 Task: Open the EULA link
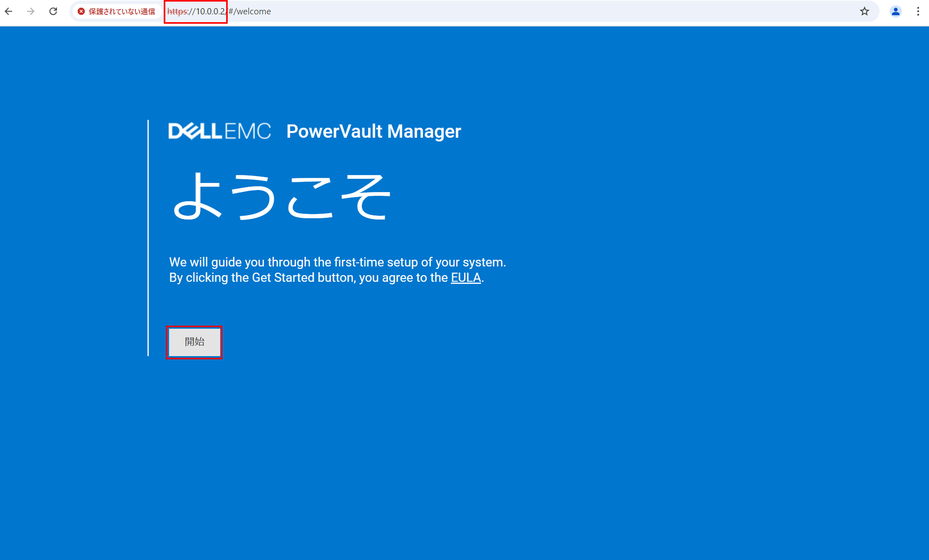click(466, 278)
